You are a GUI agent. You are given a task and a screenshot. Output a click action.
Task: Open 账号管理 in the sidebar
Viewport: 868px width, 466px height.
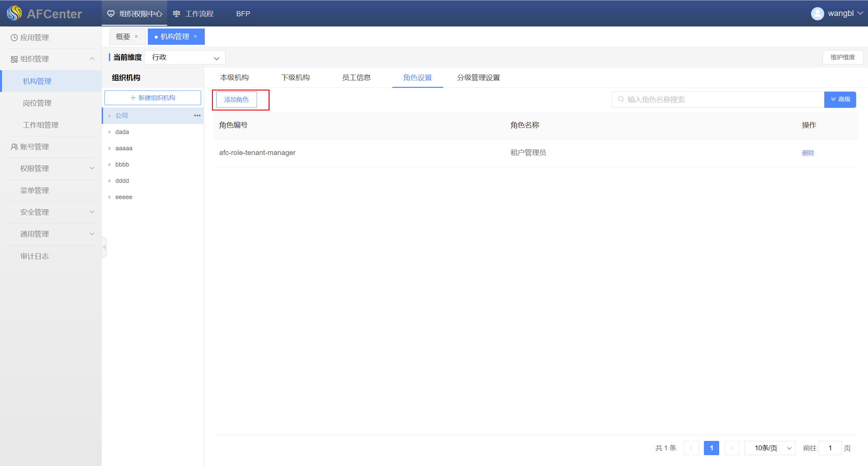coord(51,147)
